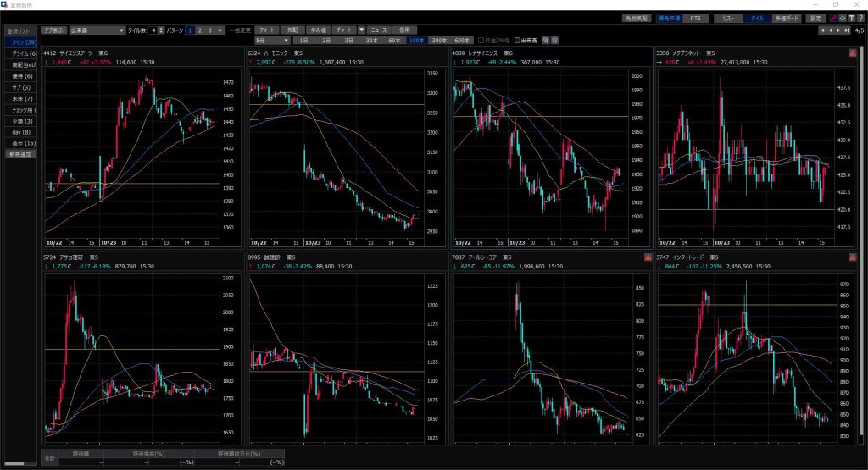Click red alert icon on メタプラネット tile
Image resolution: width=868 pixels, height=470 pixels.
pyautogui.click(x=852, y=53)
